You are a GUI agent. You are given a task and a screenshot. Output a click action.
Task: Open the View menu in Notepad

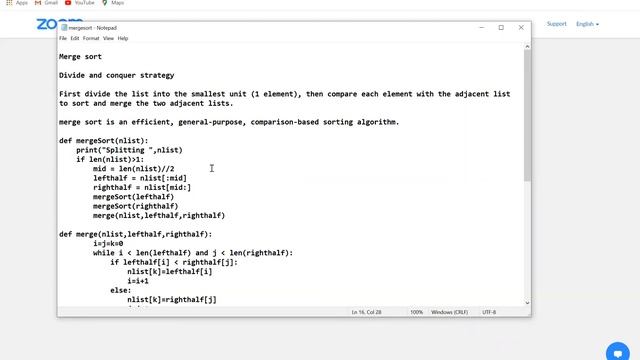pos(108,38)
